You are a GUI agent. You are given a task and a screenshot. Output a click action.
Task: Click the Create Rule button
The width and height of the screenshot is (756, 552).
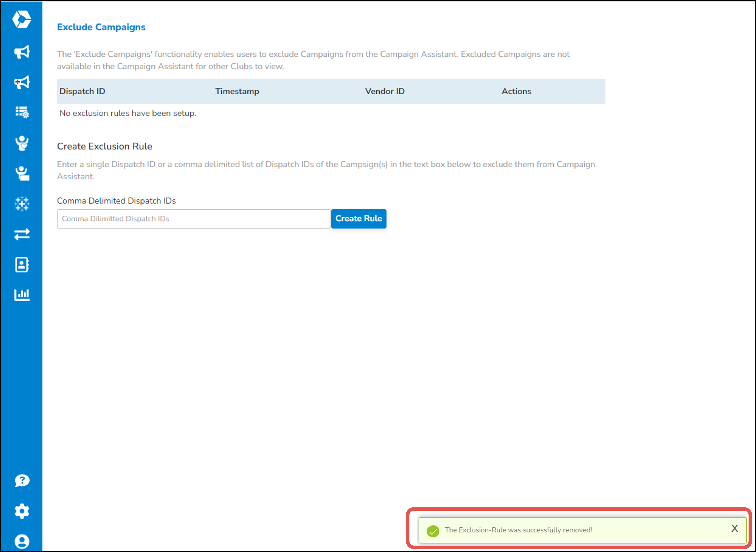(358, 219)
